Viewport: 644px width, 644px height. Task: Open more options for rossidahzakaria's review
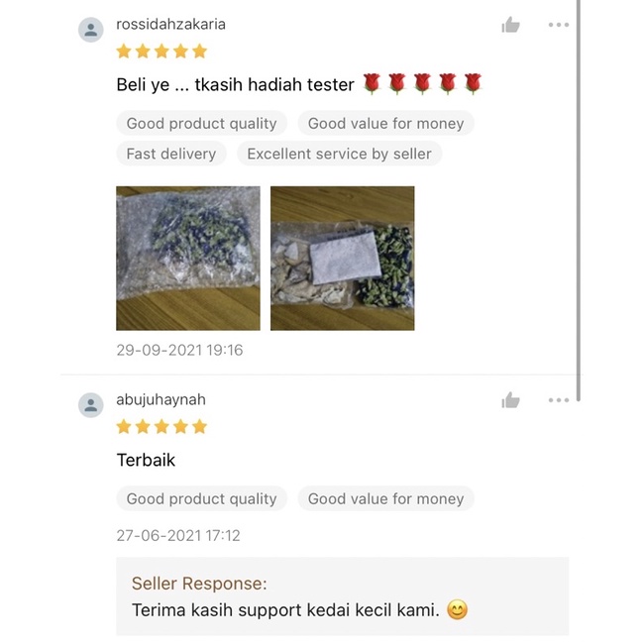click(x=559, y=25)
